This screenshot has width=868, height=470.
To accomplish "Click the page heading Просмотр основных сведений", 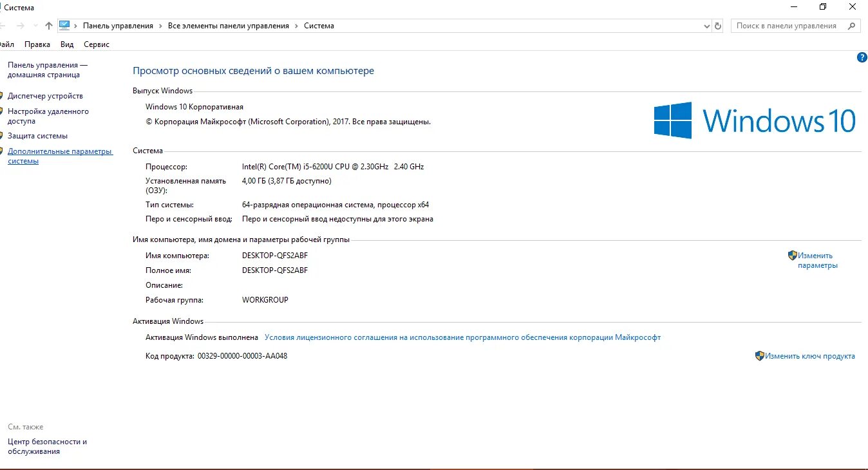I will 253,71.
